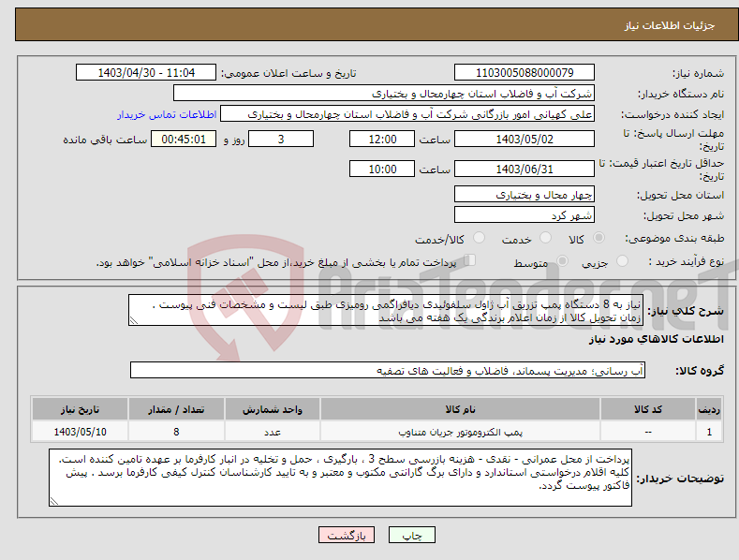
Task: Click the چاپ (print) button
Action: (x=411, y=535)
